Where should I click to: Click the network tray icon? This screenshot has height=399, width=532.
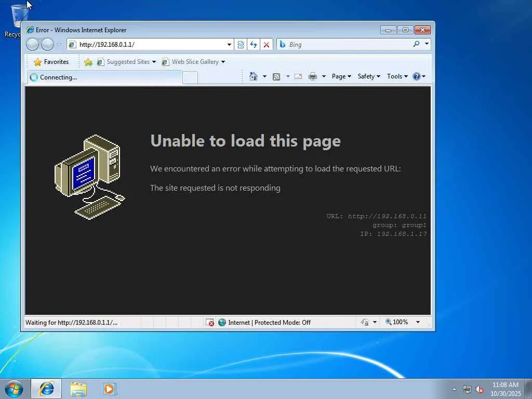click(467, 390)
